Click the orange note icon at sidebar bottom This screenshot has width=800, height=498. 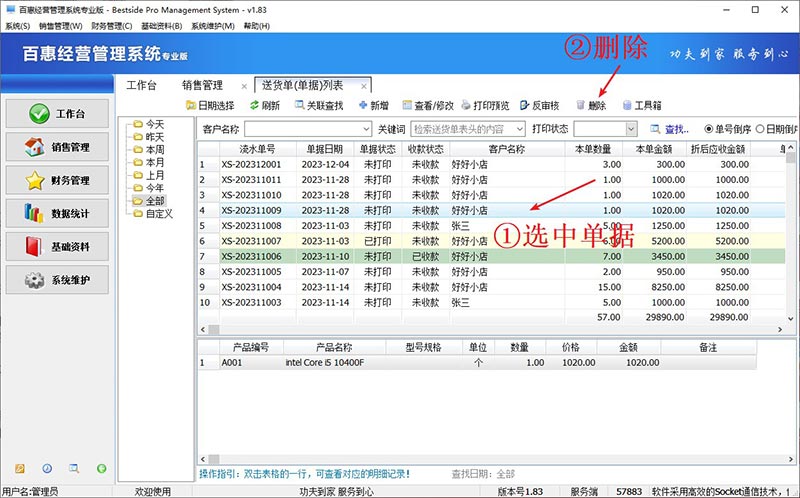coord(19,468)
